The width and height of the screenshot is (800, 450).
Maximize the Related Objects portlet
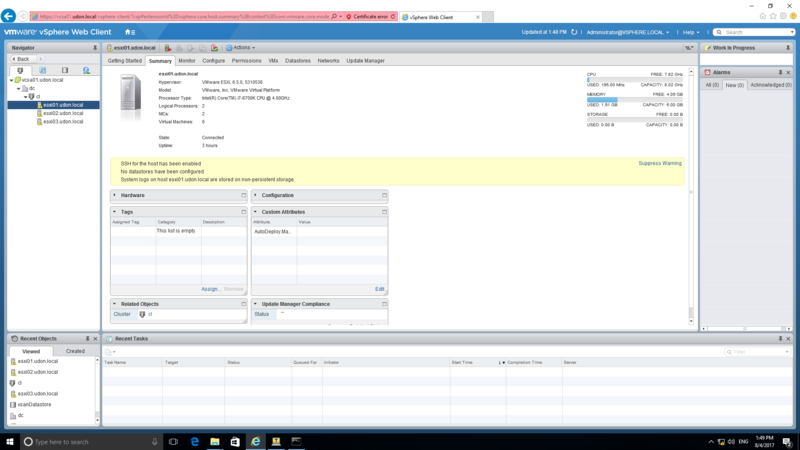243,304
